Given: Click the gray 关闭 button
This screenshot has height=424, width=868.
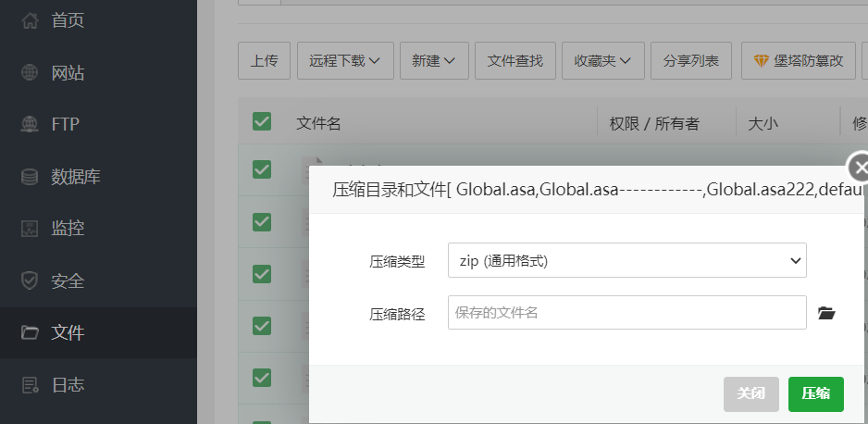Looking at the screenshot, I should [750, 393].
